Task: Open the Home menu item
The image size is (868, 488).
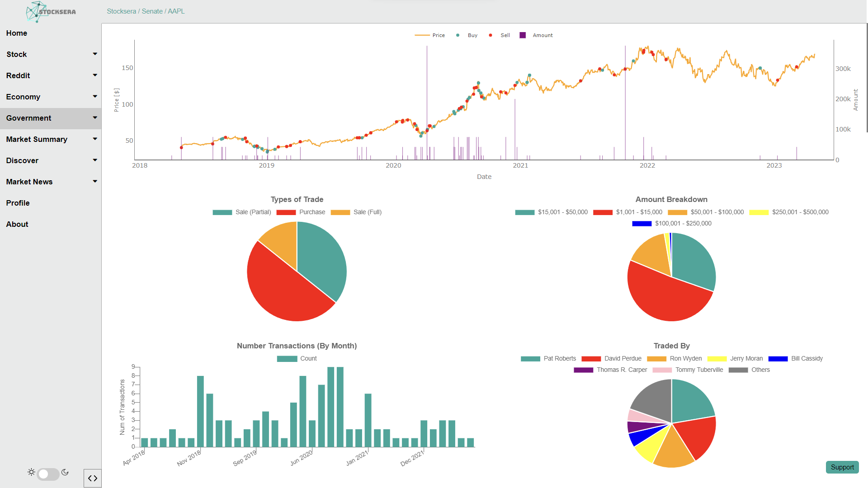Action: pyautogui.click(x=17, y=33)
